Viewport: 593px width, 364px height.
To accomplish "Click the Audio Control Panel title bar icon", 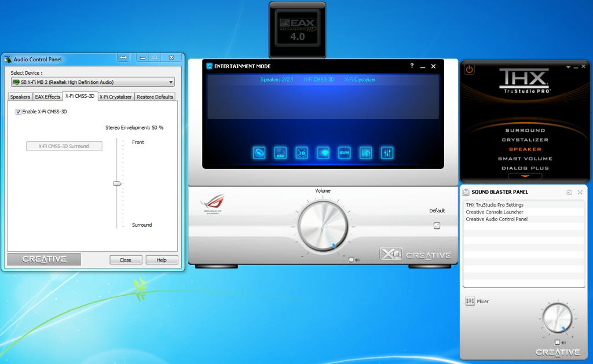I will (8, 60).
